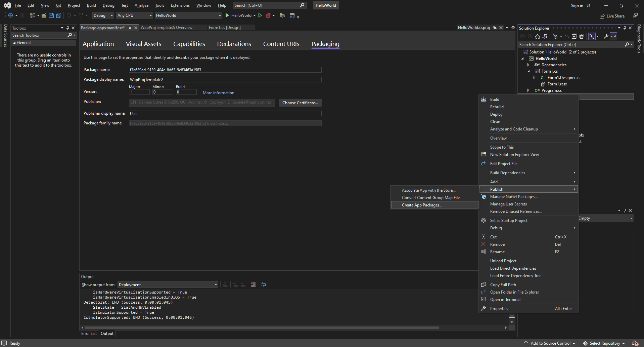The height and width of the screenshot is (347, 644).
Task: Switch to the Visual Assets manifest tab
Action: tap(143, 44)
